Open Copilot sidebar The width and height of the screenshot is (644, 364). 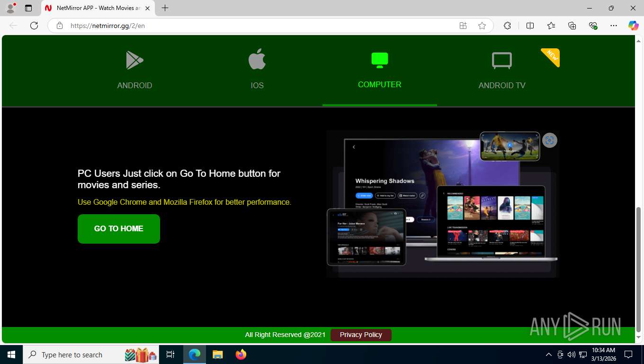633,26
